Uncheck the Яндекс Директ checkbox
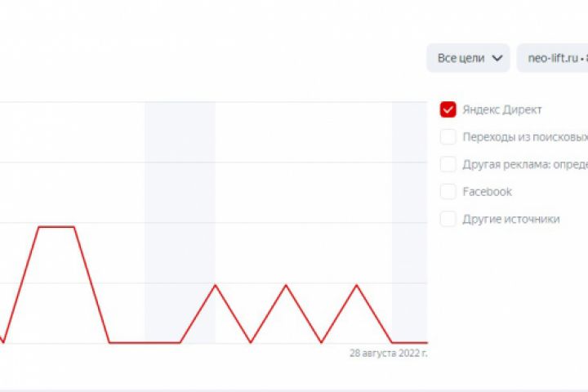Viewport: 588px width, 392px height. click(x=448, y=109)
